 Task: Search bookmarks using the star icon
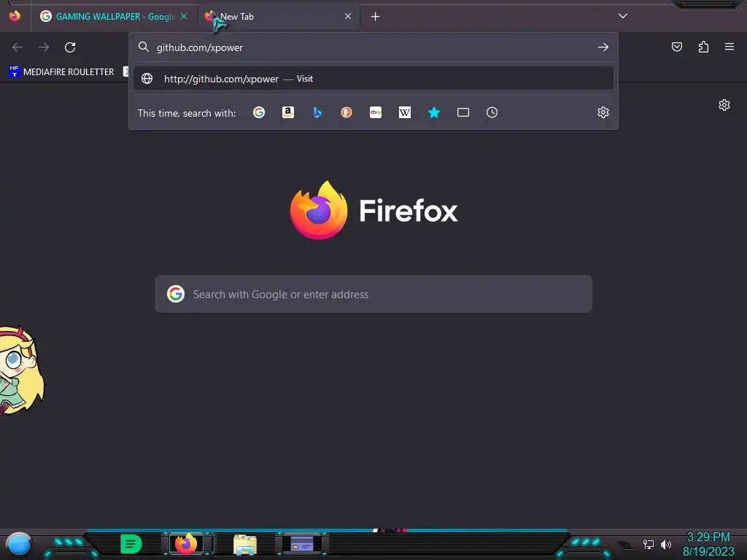tap(434, 112)
